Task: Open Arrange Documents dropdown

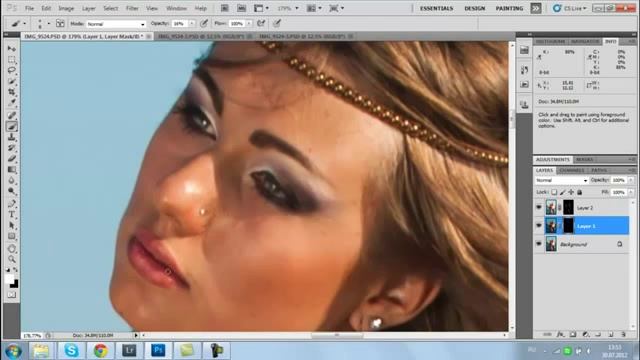Action: click(314, 8)
